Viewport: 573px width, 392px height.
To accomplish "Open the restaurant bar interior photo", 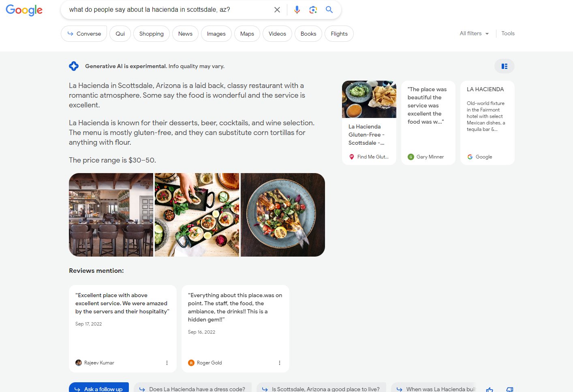I will pyautogui.click(x=111, y=215).
